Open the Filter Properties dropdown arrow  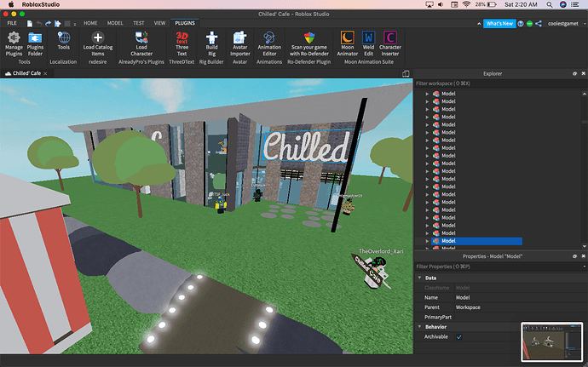pyautogui.click(x=585, y=267)
